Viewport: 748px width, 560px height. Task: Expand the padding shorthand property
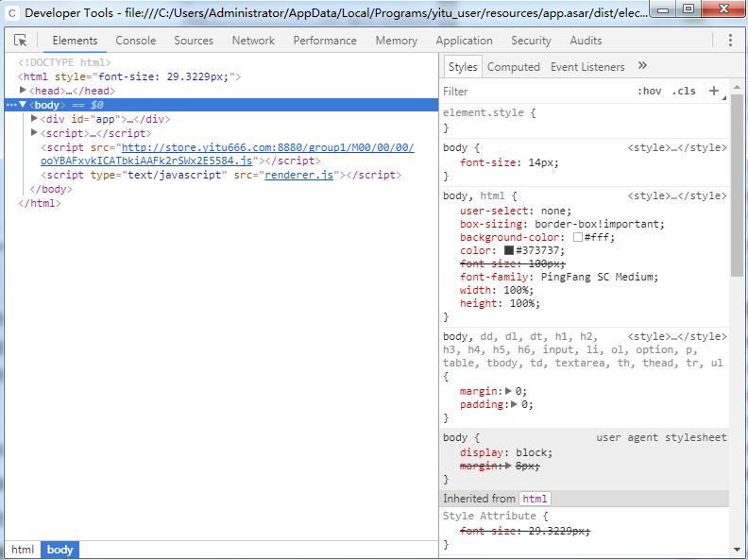[x=514, y=404]
